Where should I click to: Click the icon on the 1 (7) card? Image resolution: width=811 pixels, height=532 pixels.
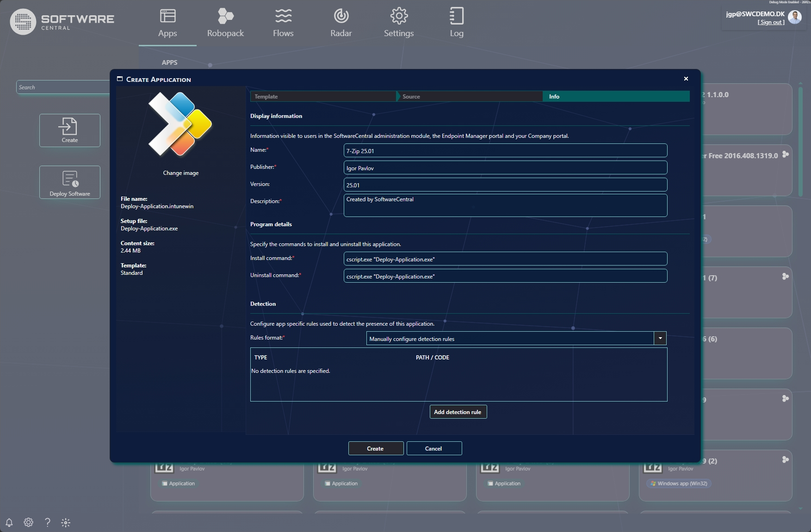point(785,277)
